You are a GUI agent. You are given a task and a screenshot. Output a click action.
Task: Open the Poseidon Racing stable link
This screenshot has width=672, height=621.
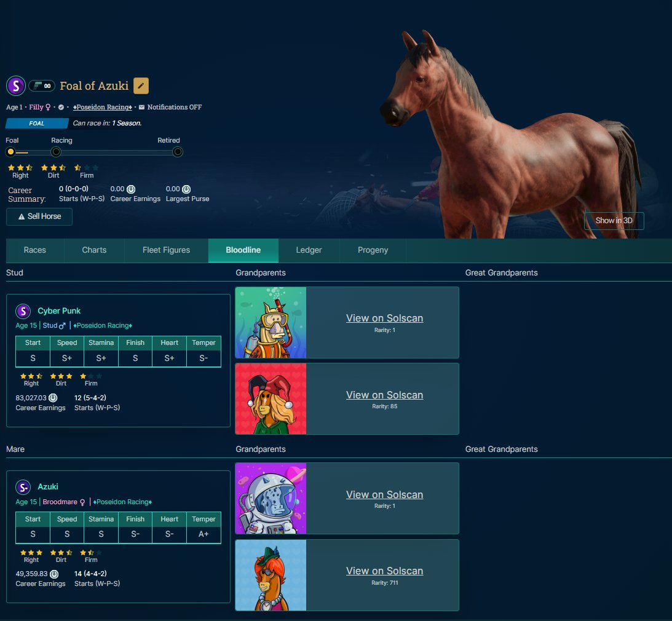(102, 107)
